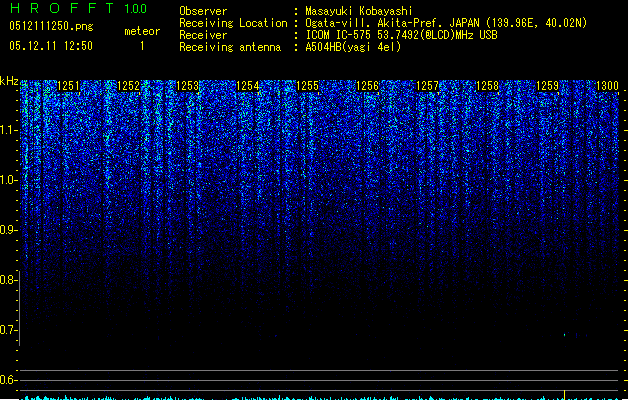Click the kHz axis unit label

9,81
